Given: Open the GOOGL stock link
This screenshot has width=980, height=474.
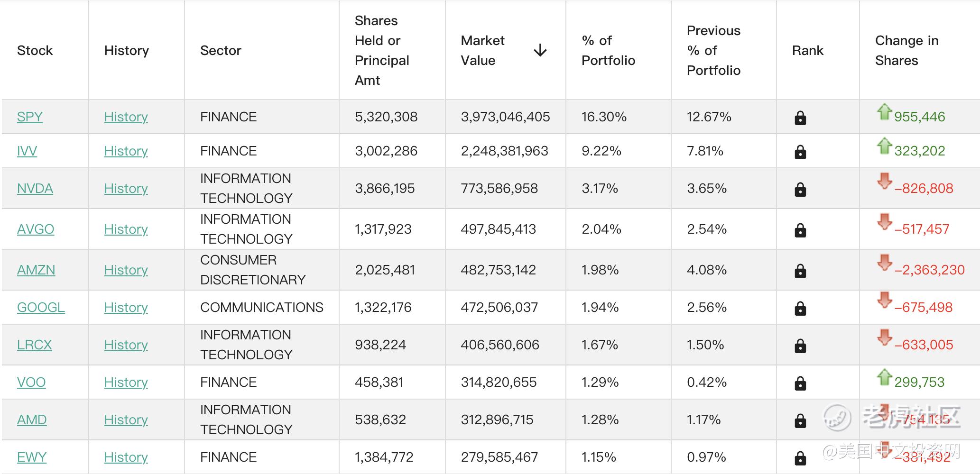Looking at the screenshot, I should (x=41, y=307).
